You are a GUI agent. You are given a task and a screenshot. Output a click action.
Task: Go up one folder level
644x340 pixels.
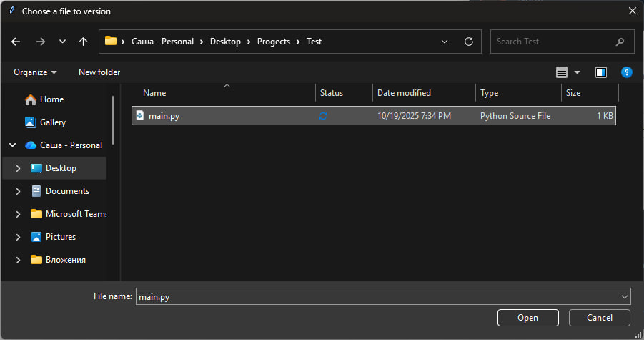click(83, 42)
